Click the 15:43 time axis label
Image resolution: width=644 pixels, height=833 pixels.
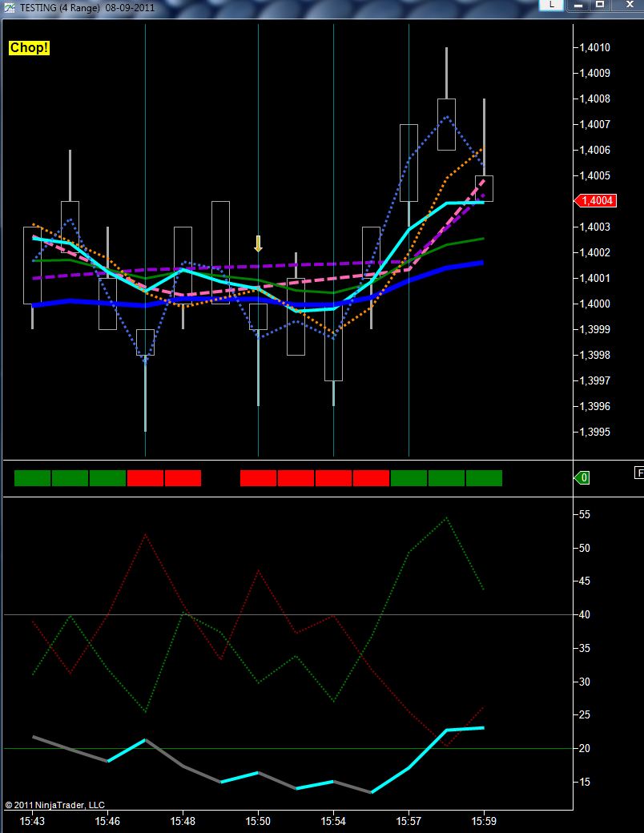32,821
